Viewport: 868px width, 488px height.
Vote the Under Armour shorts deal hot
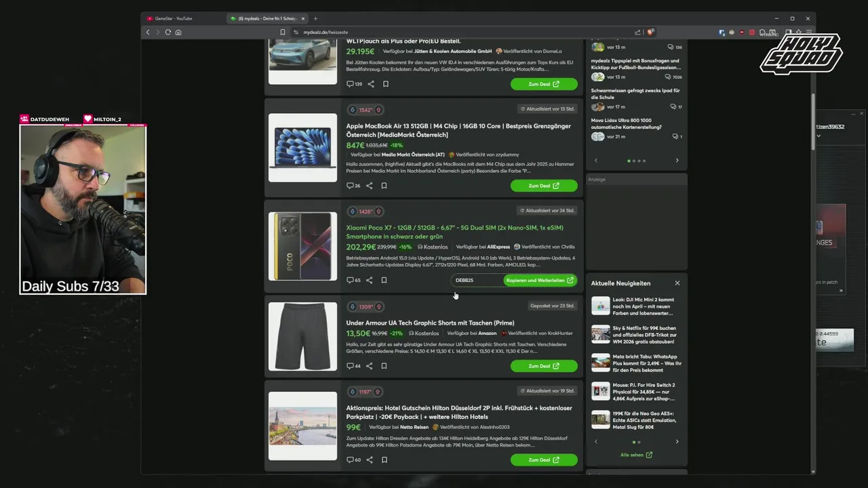tap(378, 306)
